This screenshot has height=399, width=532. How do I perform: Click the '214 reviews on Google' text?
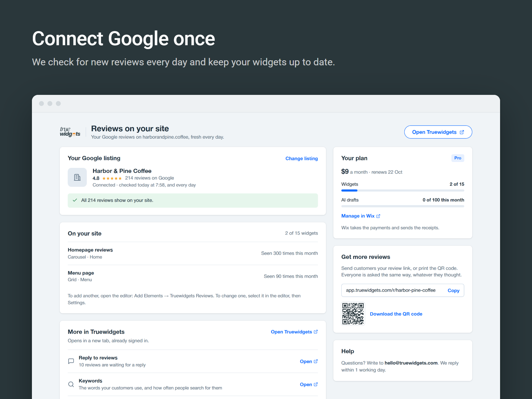(149, 178)
